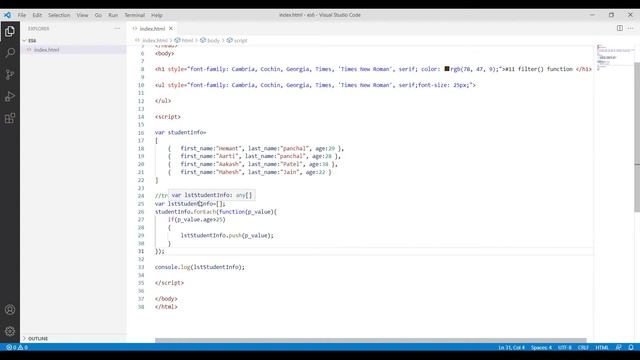Click first_name "Hemant" on line 18
The height and width of the screenshot is (360, 640).
[211, 149]
